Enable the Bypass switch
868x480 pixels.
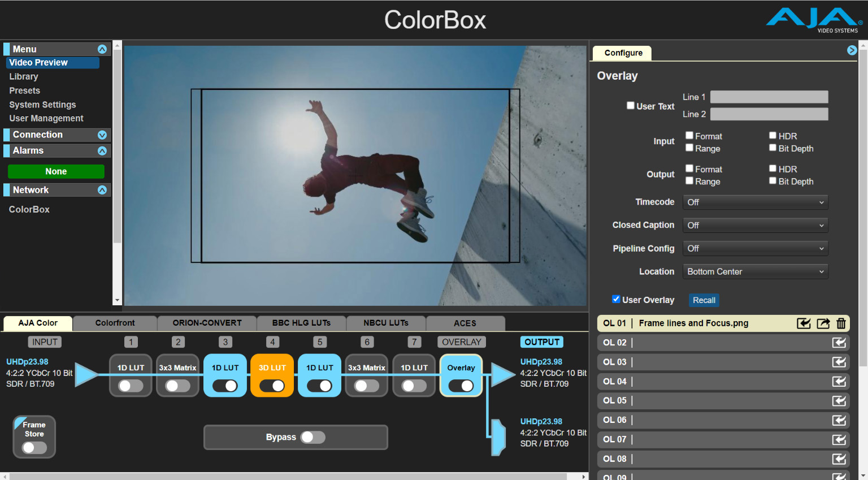click(313, 437)
